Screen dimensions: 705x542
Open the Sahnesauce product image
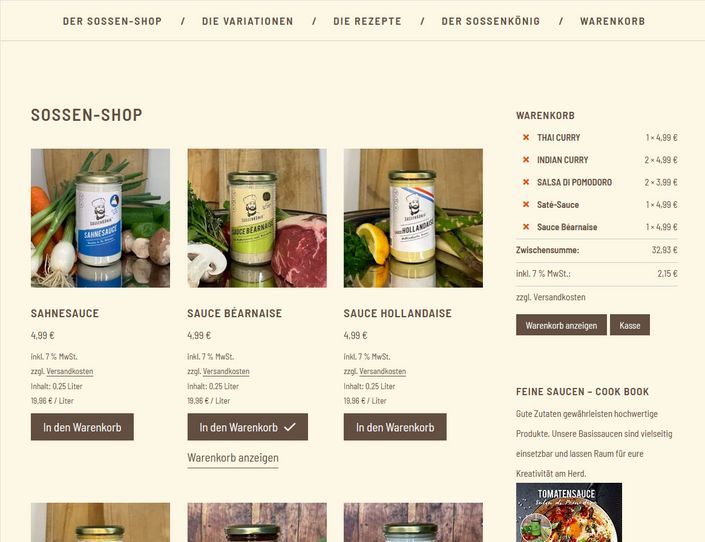click(100, 218)
